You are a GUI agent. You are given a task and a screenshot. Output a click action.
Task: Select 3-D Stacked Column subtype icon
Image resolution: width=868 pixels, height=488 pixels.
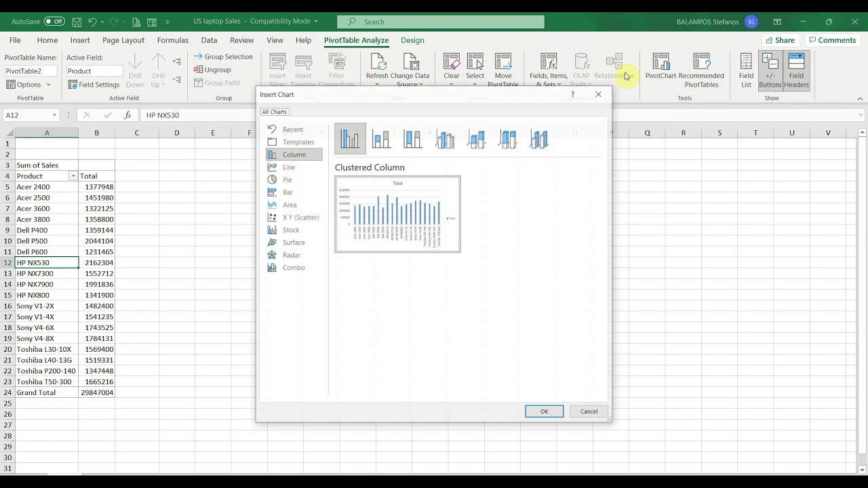pyautogui.click(x=477, y=139)
